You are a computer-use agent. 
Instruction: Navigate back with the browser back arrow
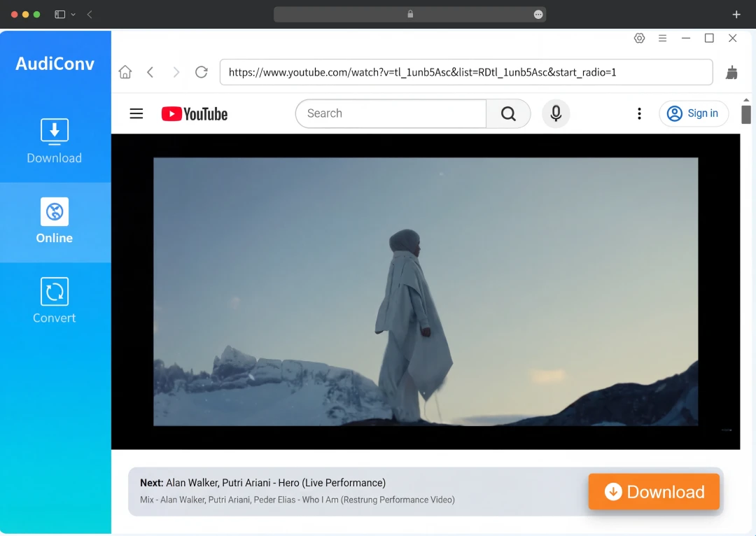pyautogui.click(x=150, y=71)
